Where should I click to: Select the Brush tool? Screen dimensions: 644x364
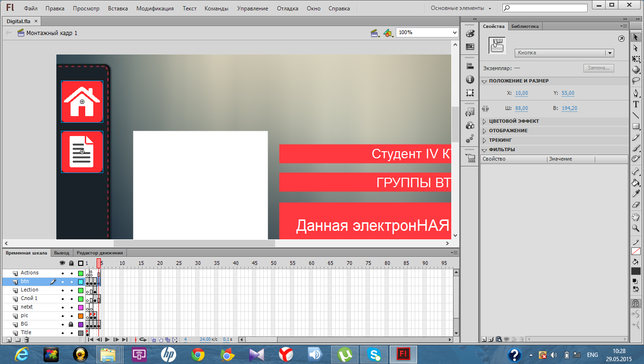636,148
